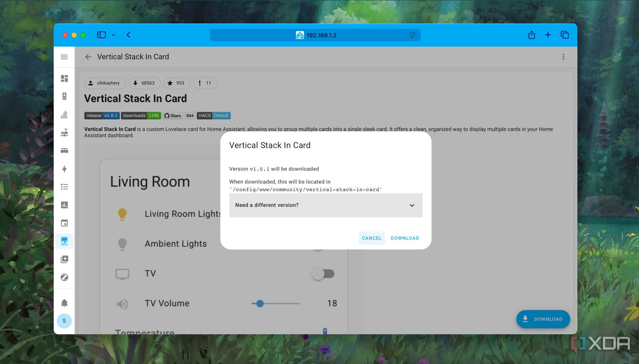
Task: Toggle the Safari sidebar panel icon
Action: pyautogui.click(x=101, y=35)
